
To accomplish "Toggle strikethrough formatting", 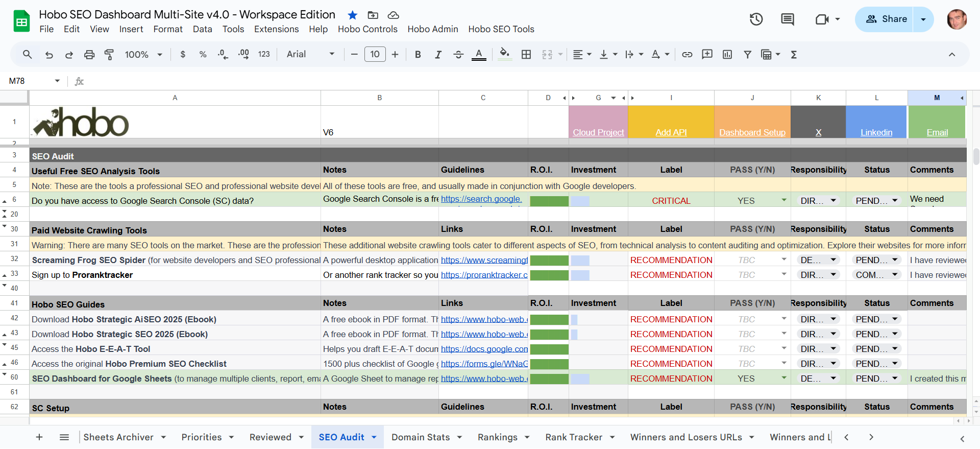I will (x=458, y=54).
